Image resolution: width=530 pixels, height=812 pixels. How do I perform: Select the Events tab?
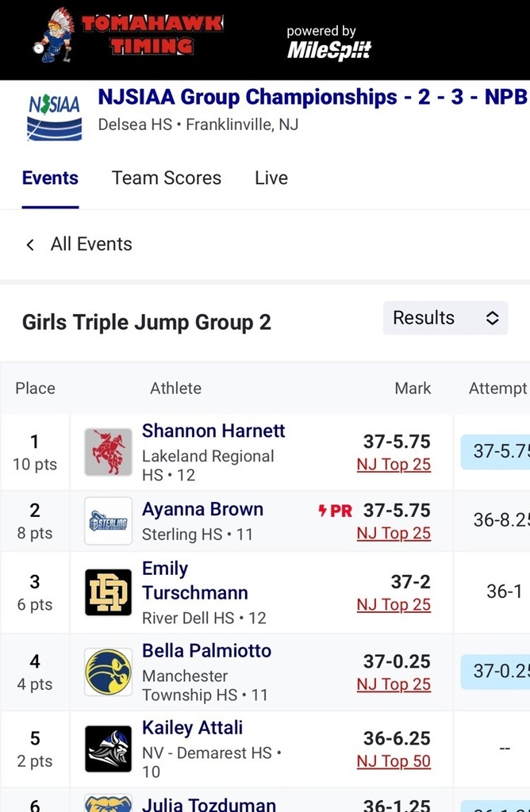tap(50, 178)
